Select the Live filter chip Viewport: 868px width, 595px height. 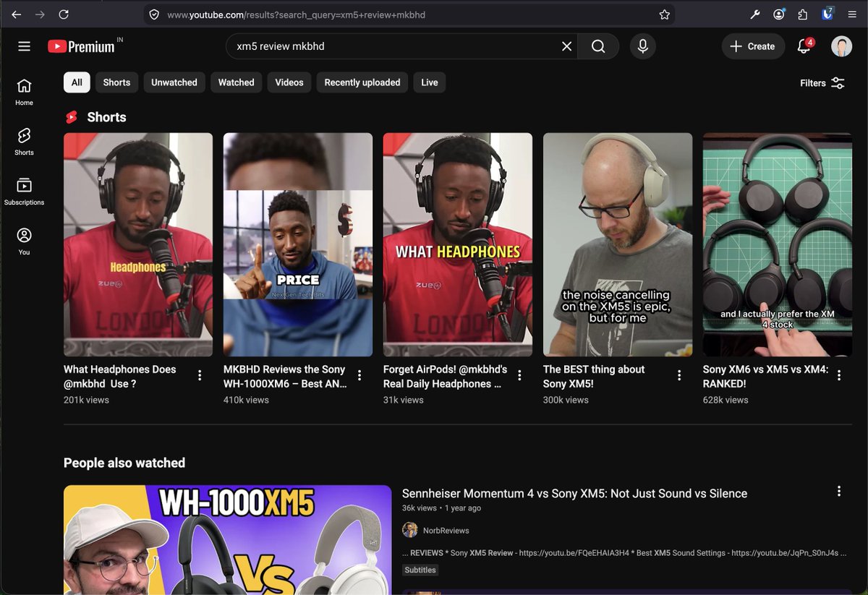(x=430, y=82)
